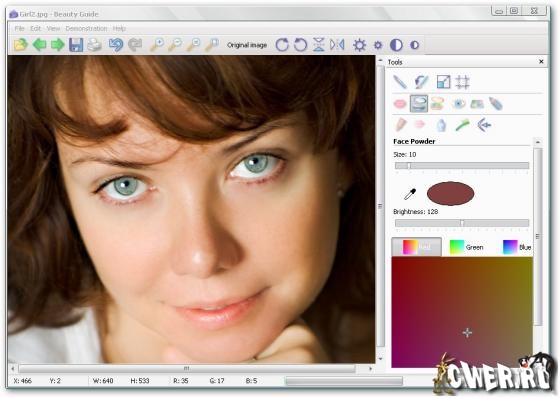The image size is (560, 398).
Task: Select the lipstick lips tool
Action: 400,104
